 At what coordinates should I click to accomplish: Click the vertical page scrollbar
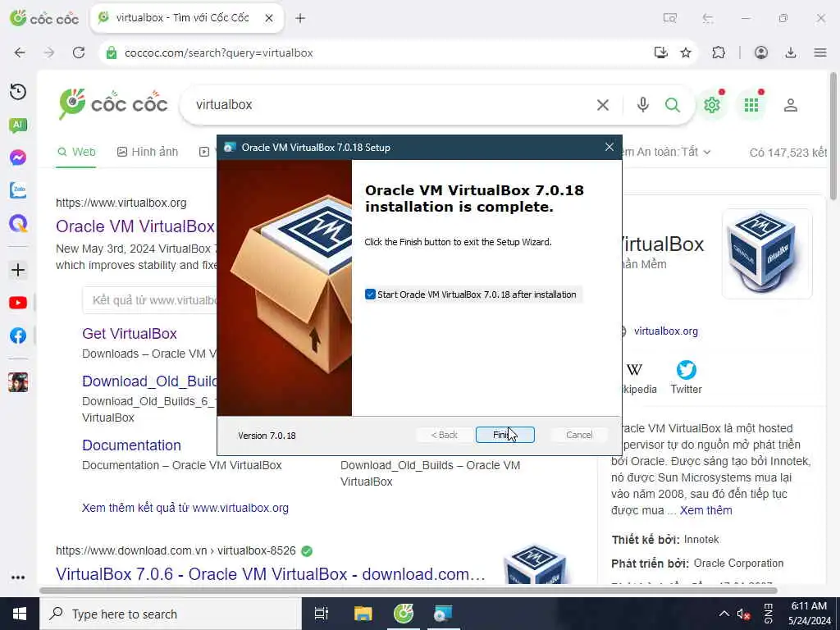point(833,137)
